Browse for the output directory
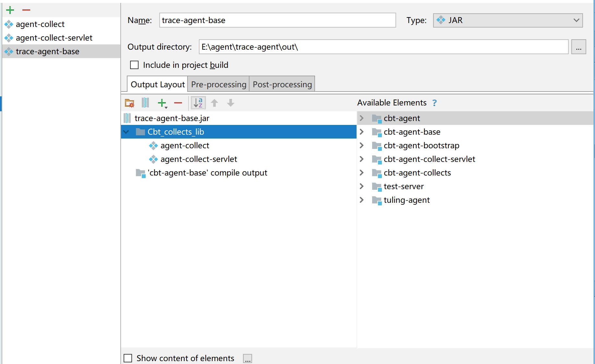 pyautogui.click(x=578, y=47)
